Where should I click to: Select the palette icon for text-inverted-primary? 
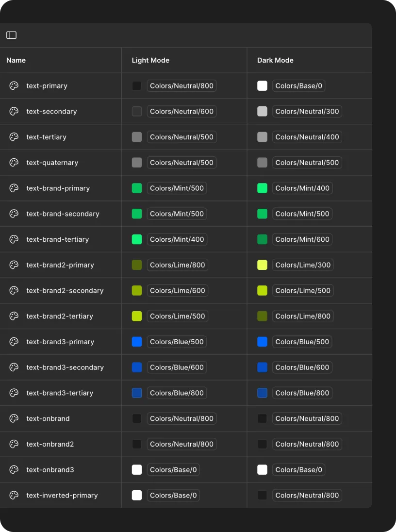coord(13,495)
